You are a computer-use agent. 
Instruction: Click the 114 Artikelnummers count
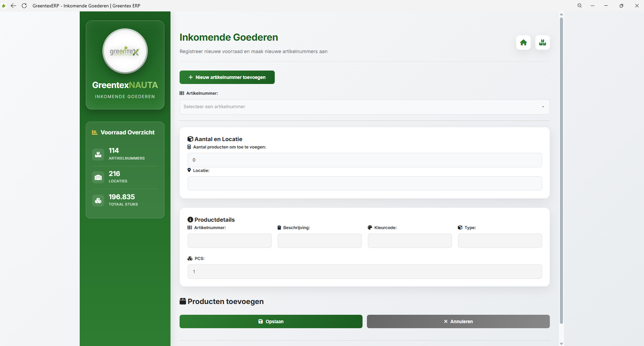pos(114,150)
